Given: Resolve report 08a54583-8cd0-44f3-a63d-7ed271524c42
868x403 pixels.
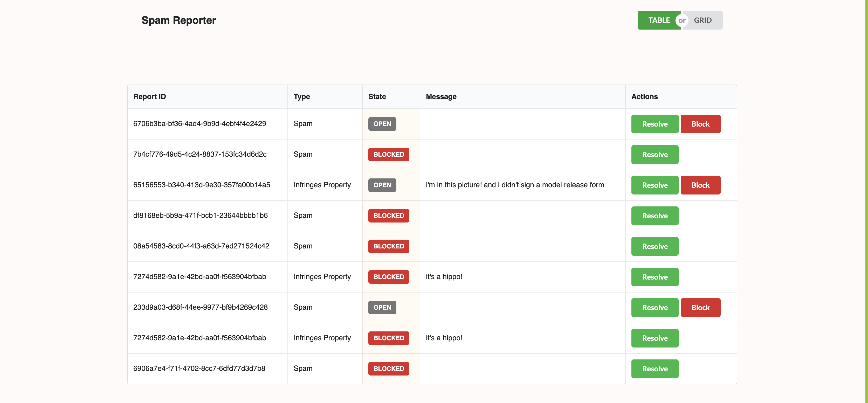Looking at the screenshot, I should 654,246.
